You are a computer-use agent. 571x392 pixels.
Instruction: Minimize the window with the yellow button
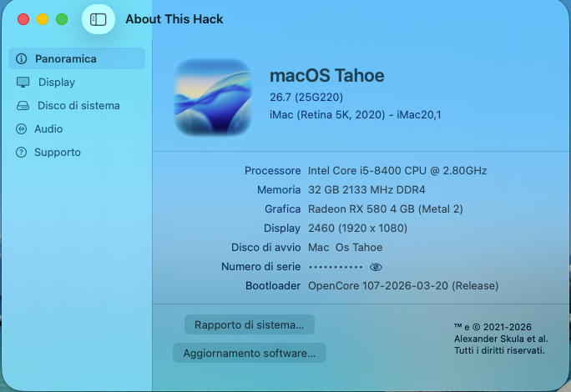(43, 19)
